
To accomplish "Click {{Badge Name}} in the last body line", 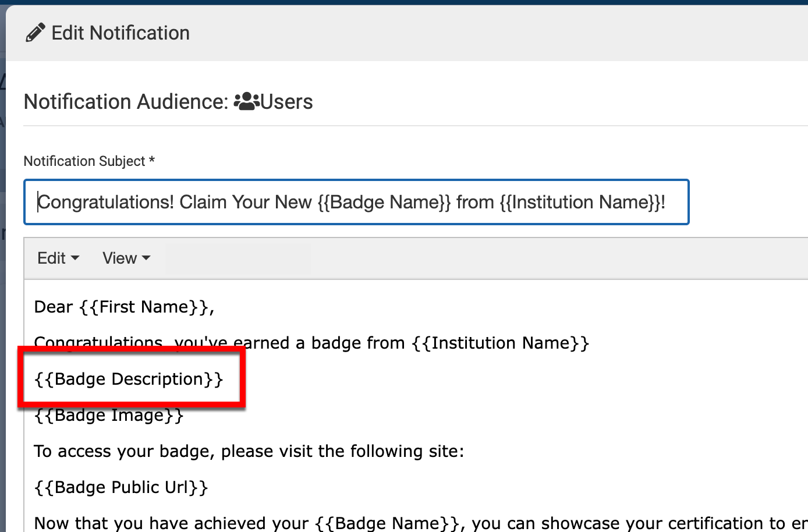I will coord(388,523).
